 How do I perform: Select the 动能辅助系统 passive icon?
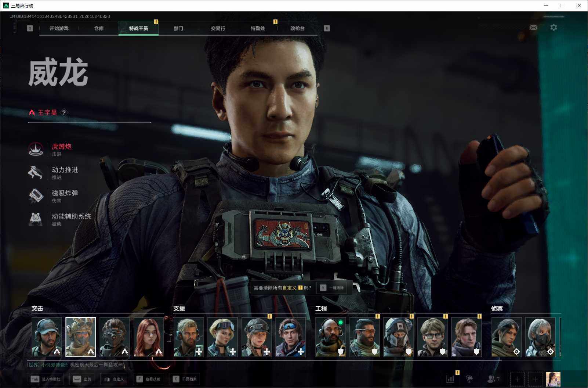pos(36,219)
